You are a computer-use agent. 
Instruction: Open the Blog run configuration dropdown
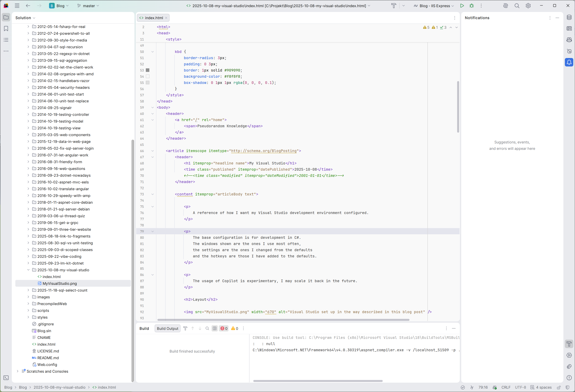tap(433, 5)
